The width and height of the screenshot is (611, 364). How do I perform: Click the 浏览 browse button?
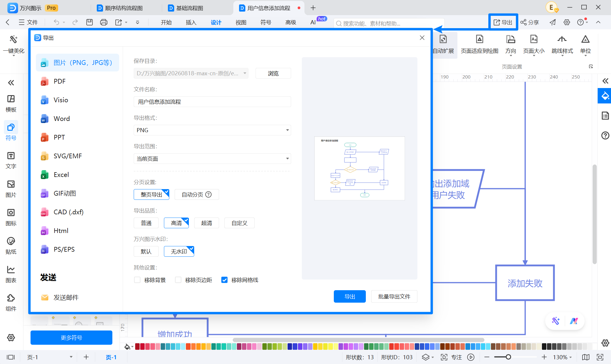pos(273,73)
